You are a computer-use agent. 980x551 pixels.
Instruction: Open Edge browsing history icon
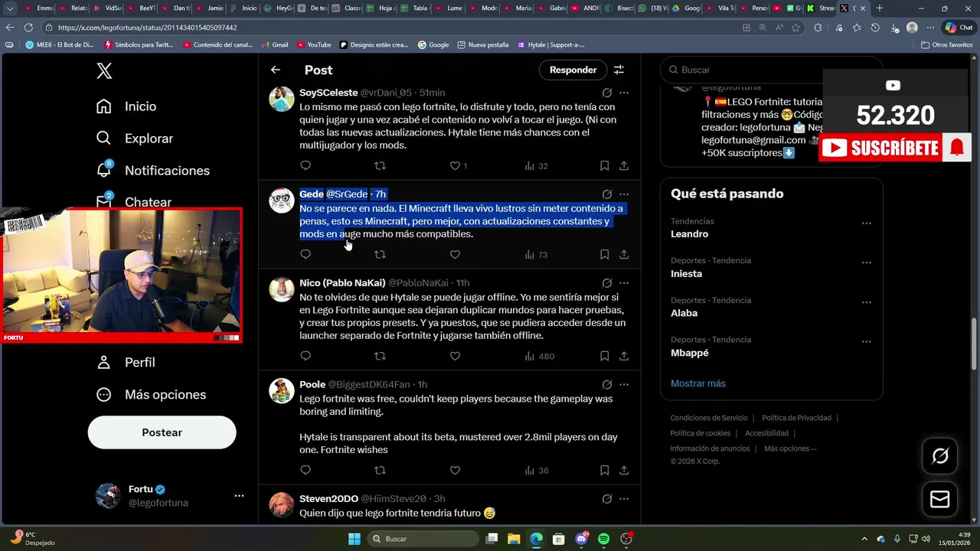coord(875,28)
